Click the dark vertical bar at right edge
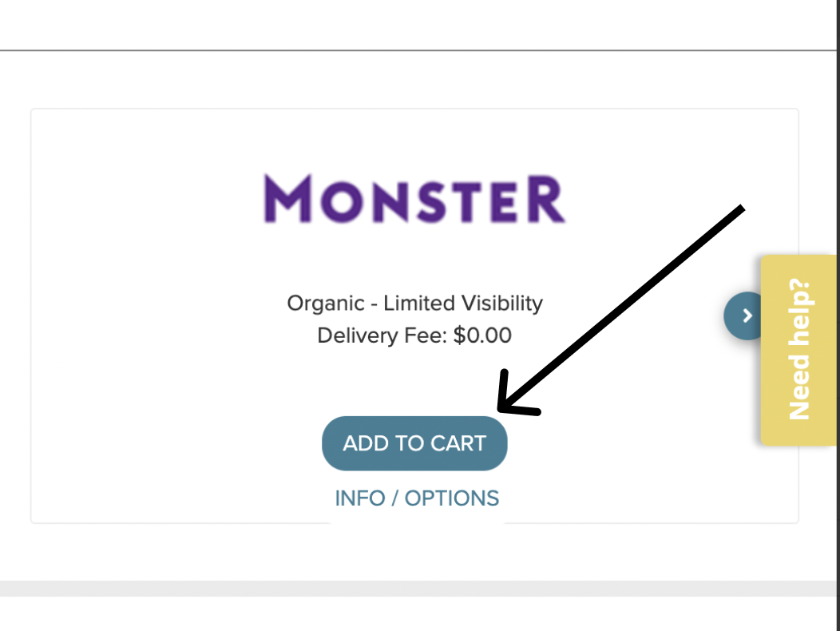Screen dimensions: 840x631 coord(838,315)
